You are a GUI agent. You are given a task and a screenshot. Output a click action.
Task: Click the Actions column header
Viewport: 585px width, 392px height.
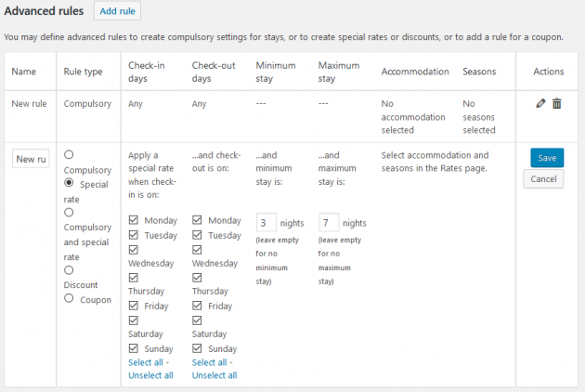(x=548, y=72)
